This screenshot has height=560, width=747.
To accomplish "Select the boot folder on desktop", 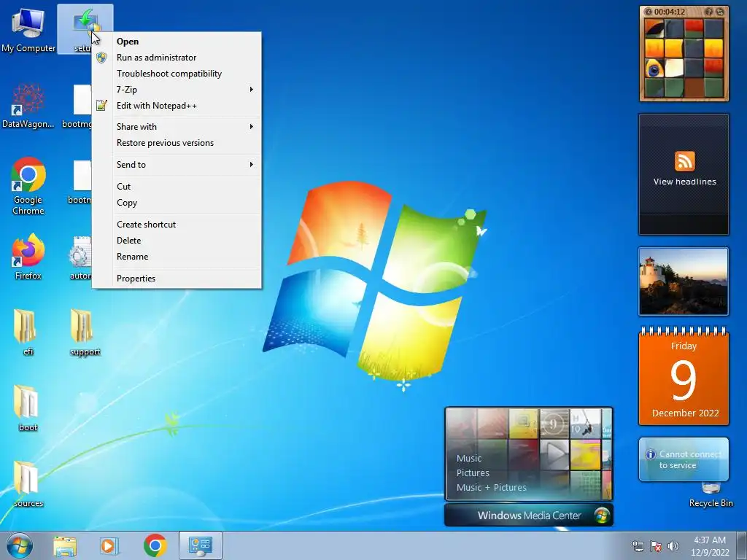I will click(27, 408).
